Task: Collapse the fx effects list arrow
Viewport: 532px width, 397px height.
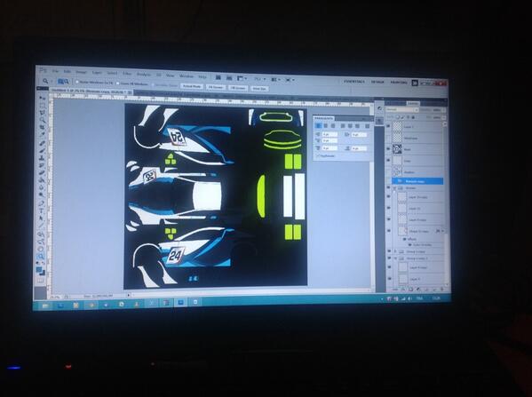Action: click(443, 231)
